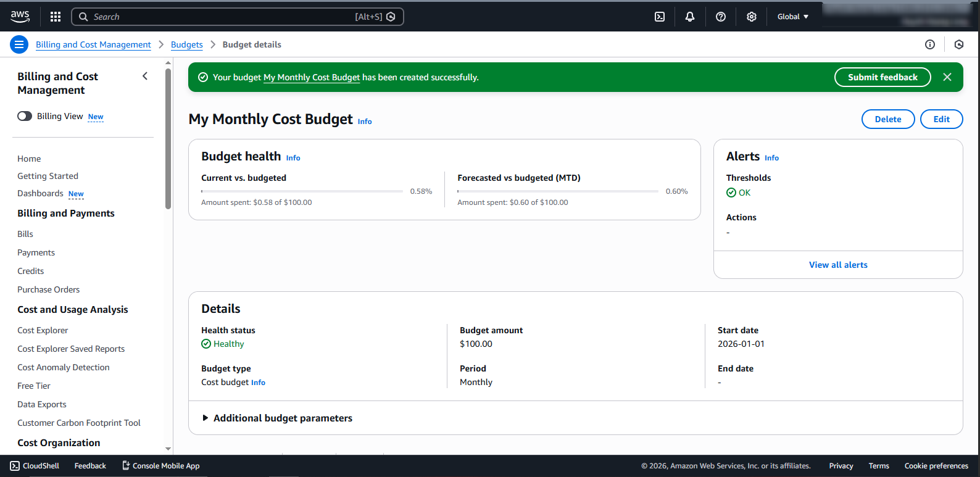This screenshot has height=477, width=980.
Task: Click the 0.58% current spend value
Action: [x=421, y=191]
